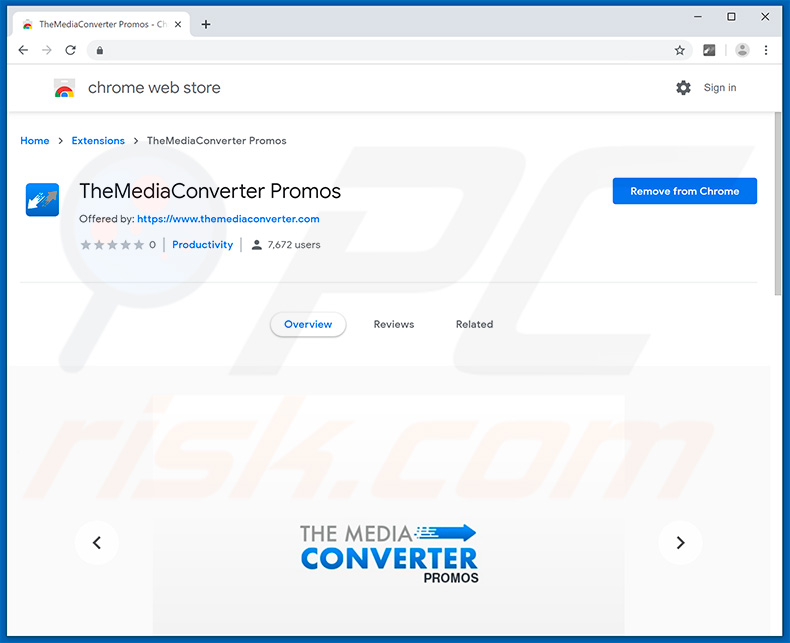
Task: Click The Media Converter Promos preview image
Action: tap(388, 514)
